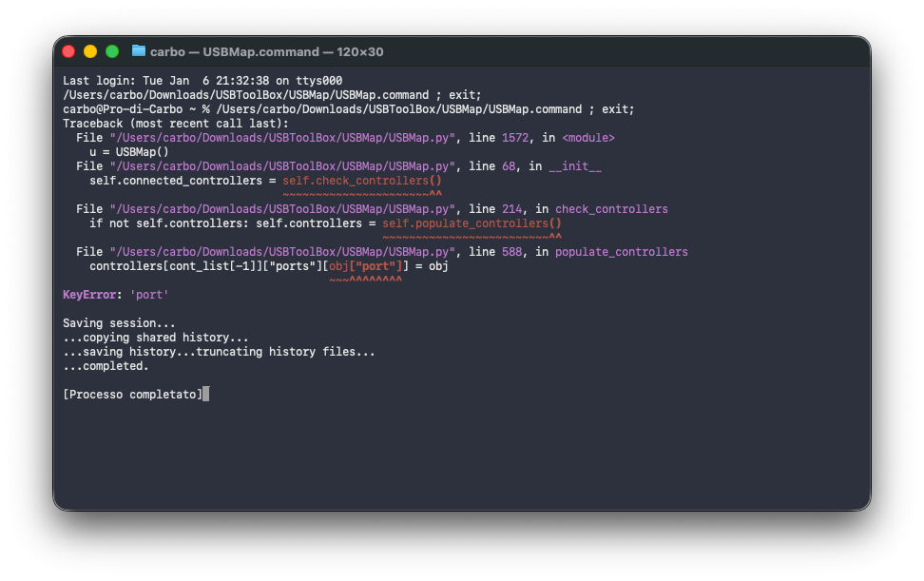Close the Terminal window with red button

tap(68, 52)
